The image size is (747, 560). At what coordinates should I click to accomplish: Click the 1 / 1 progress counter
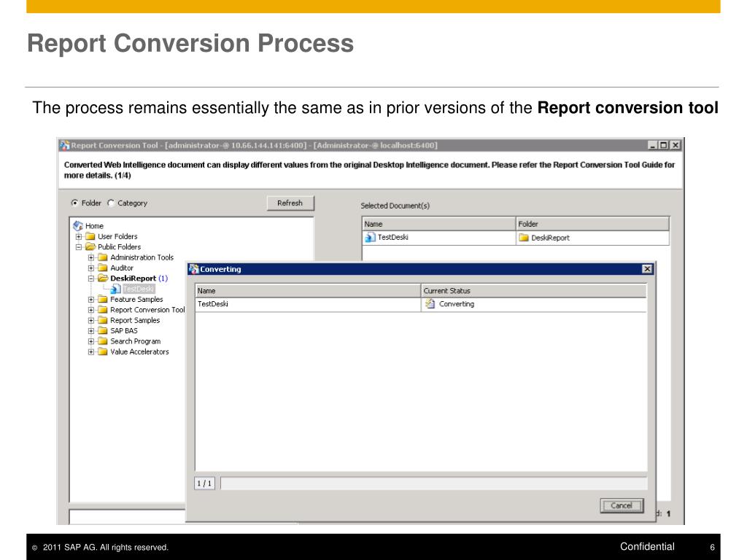point(204,483)
